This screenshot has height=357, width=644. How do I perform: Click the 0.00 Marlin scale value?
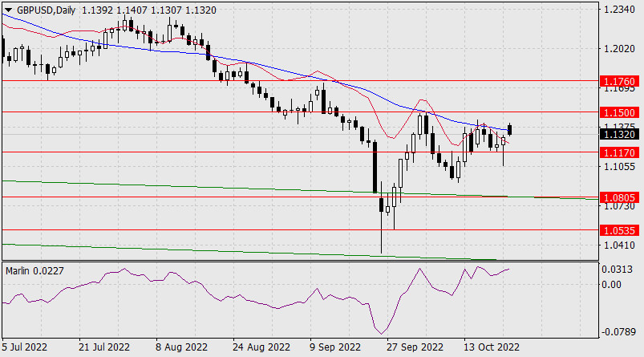[x=611, y=284]
